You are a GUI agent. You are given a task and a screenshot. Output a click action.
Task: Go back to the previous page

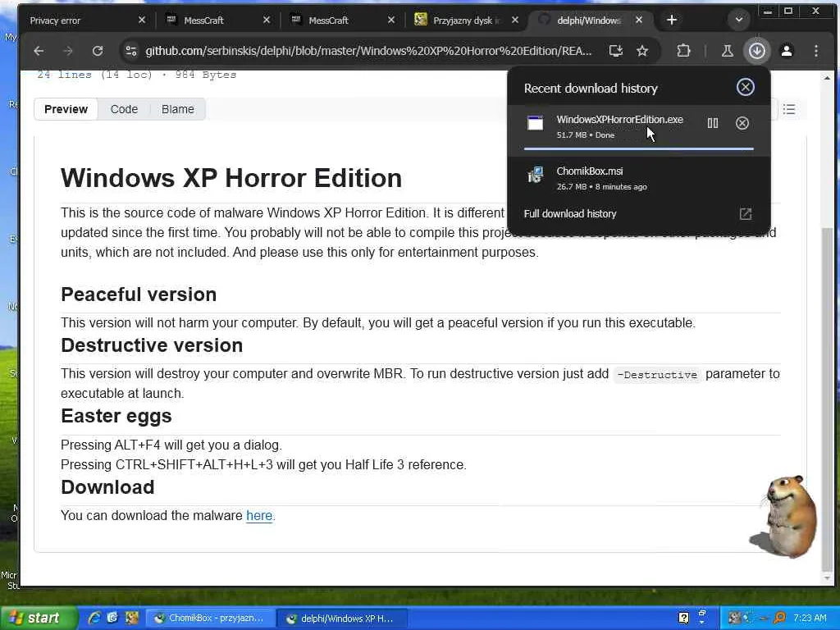point(39,51)
